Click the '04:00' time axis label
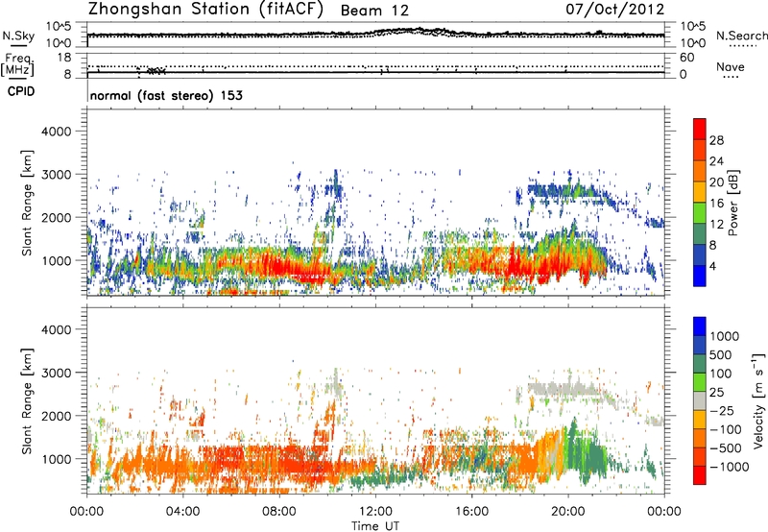Image resolution: width=768 pixels, height=532 pixels. point(182,512)
